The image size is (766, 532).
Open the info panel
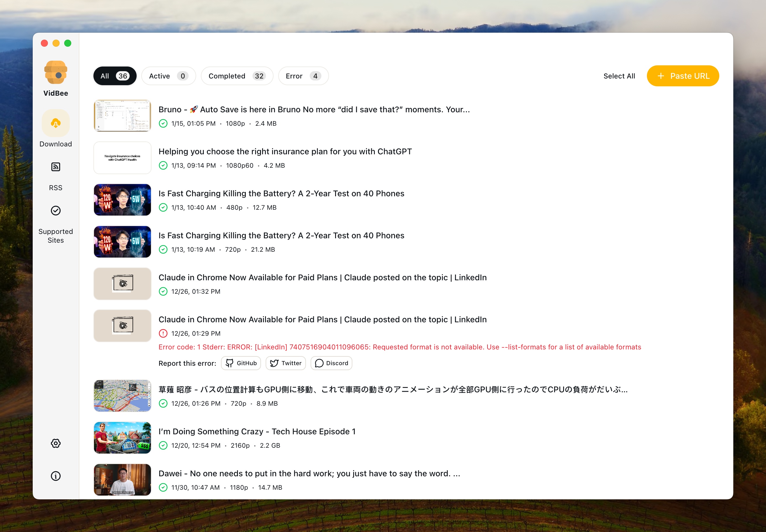click(x=56, y=476)
